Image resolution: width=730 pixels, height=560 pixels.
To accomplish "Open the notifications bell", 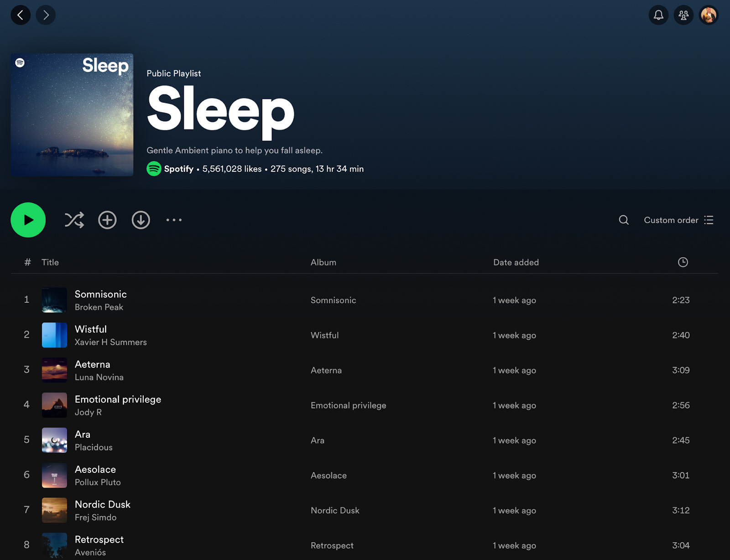I will click(x=658, y=15).
